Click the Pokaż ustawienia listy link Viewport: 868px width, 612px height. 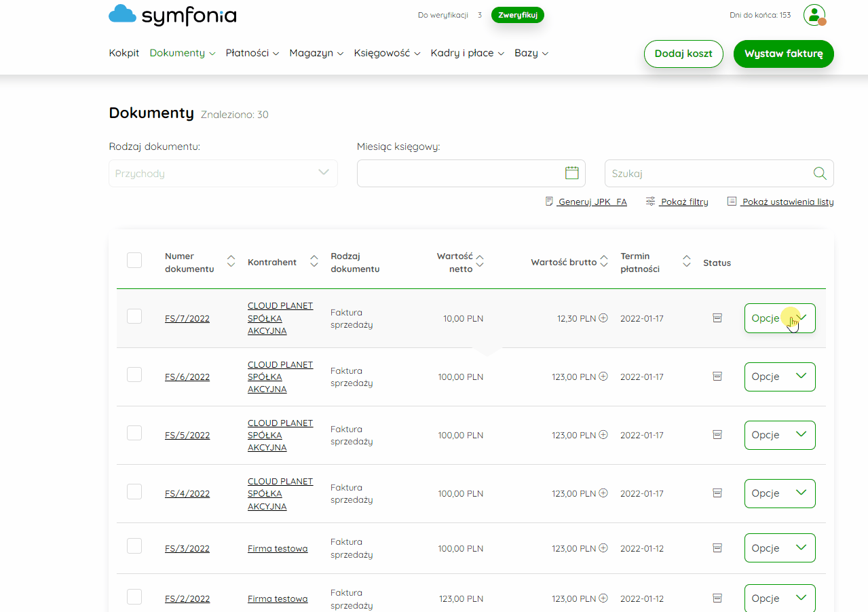click(x=787, y=202)
